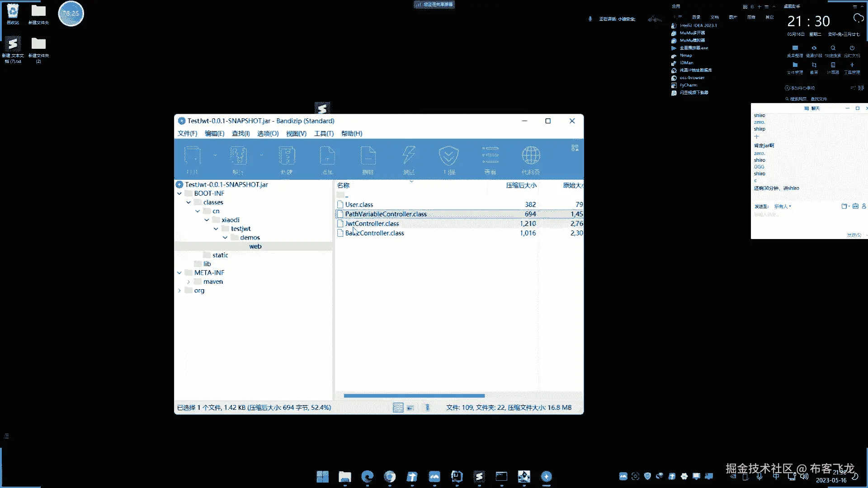This screenshot has height=488, width=868.
Task: Click the Codepage globe icon
Action: coord(531,156)
